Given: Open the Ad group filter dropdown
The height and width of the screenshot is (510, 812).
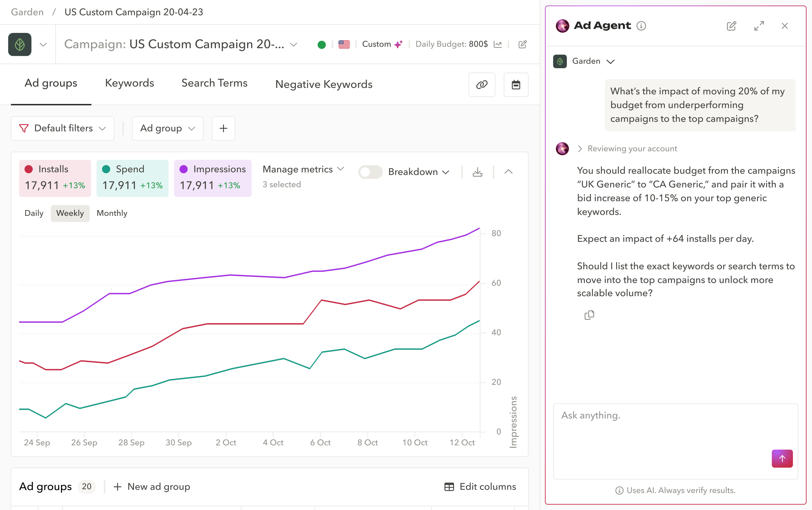Looking at the screenshot, I should tap(167, 129).
